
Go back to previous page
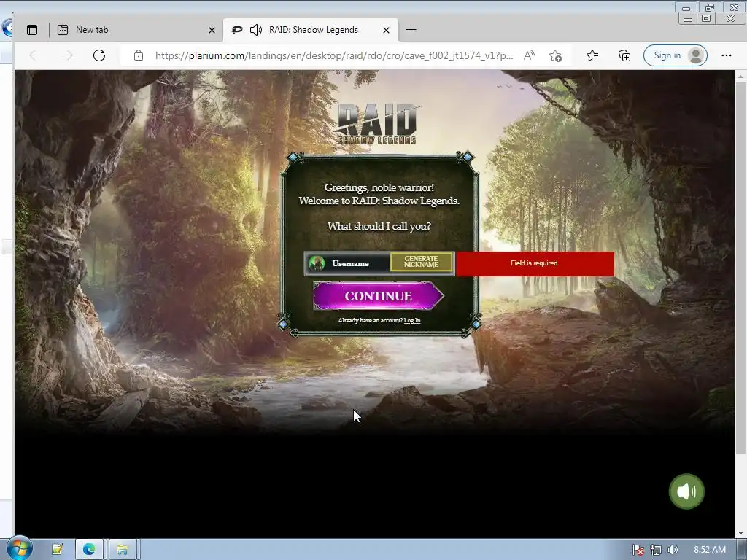pos(35,55)
